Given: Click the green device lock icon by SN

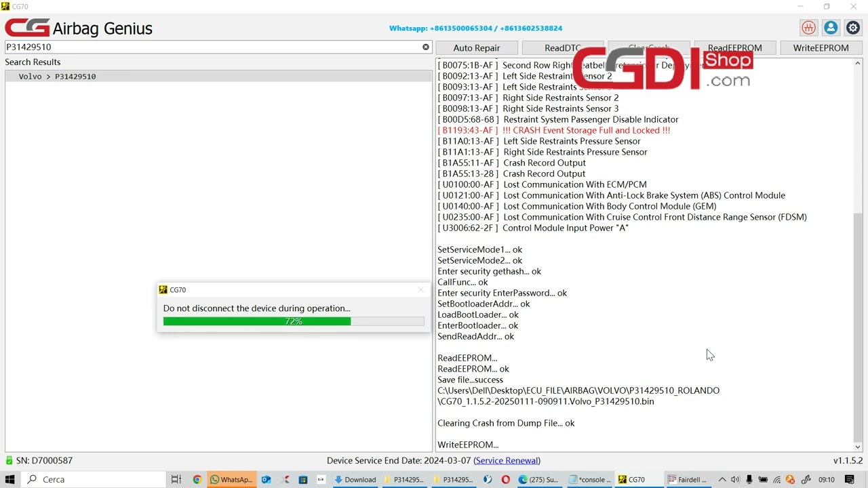Looking at the screenshot, I should click(9, 461).
